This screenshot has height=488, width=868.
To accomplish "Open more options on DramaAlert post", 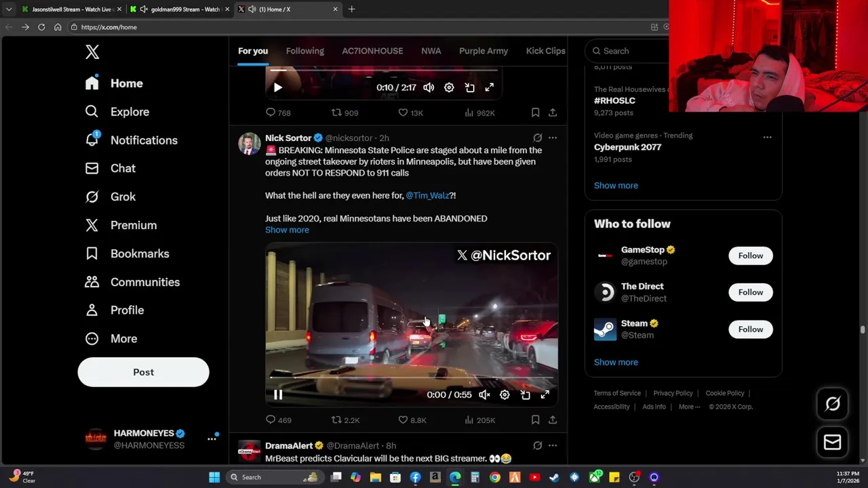I will pos(553,445).
